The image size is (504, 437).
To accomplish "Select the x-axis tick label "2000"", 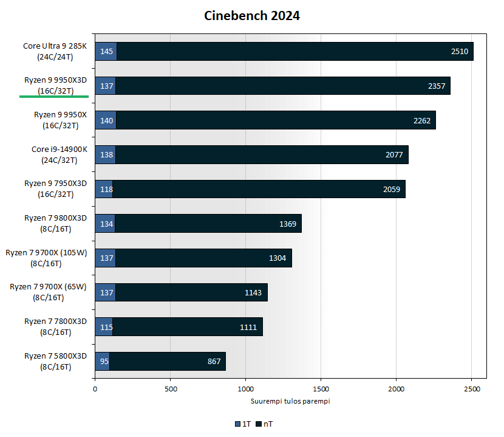I will click(396, 389).
